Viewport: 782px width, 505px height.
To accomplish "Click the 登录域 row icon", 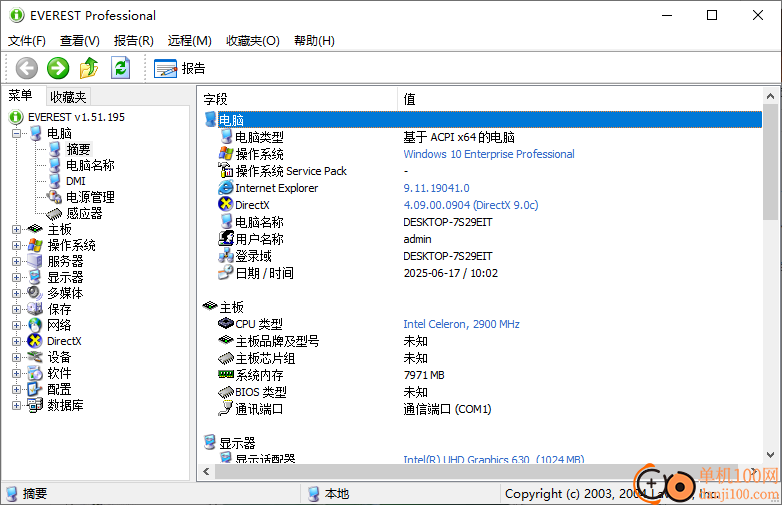I will pyautogui.click(x=226, y=255).
